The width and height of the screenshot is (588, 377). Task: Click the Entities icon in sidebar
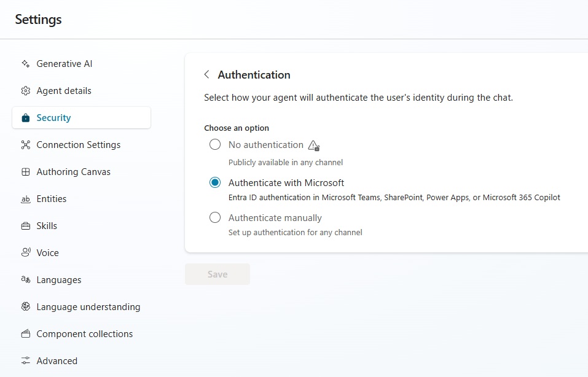[x=25, y=199]
